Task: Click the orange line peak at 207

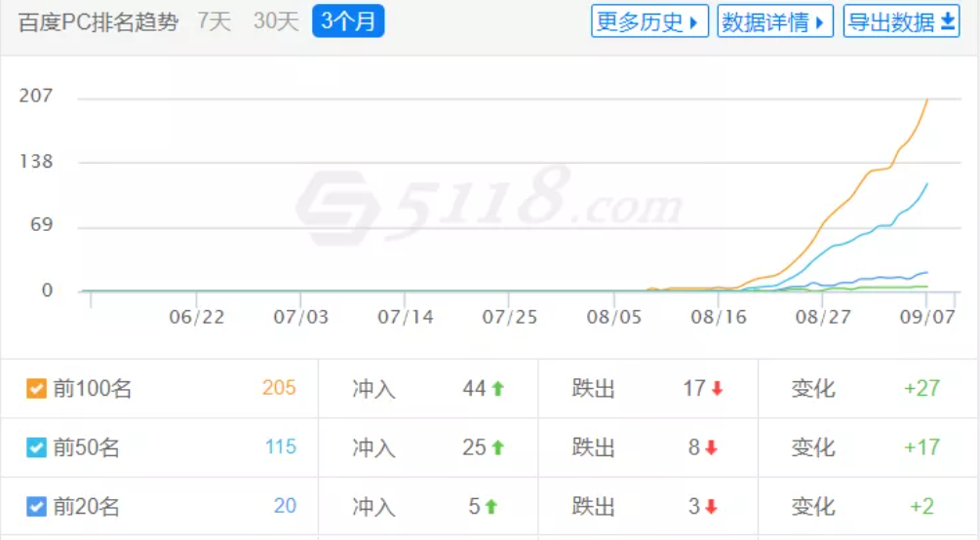Action: pyautogui.click(x=927, y=100)
